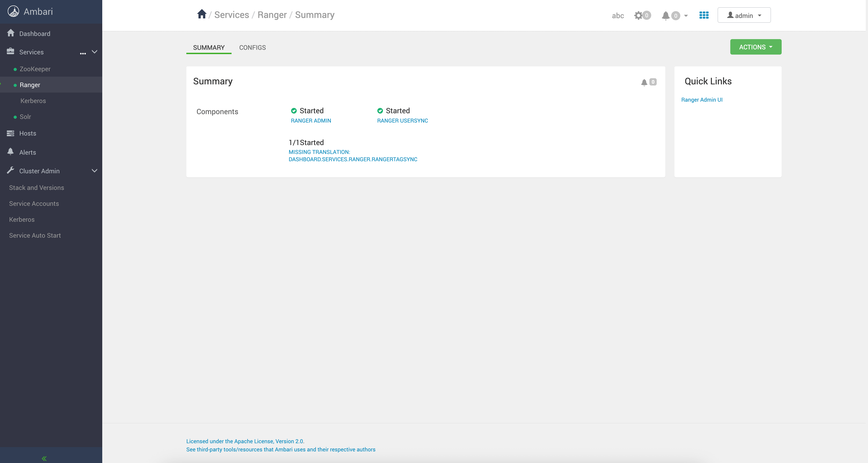Image resolution: width=868 pixels, height=463 pixels.
Task: Switch to the CONFIGS tab
Action: (x=252, y=48)
